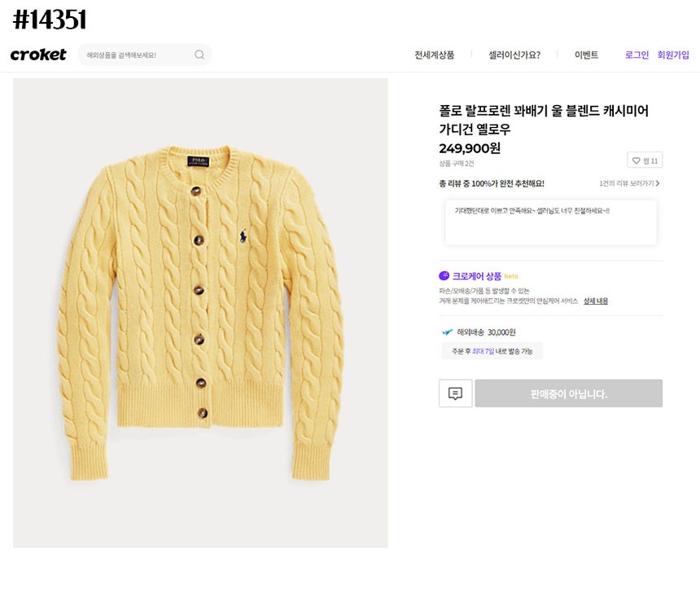700x602 pixels.
Task: Click the 로그인 link
Action: coord(637,55)
